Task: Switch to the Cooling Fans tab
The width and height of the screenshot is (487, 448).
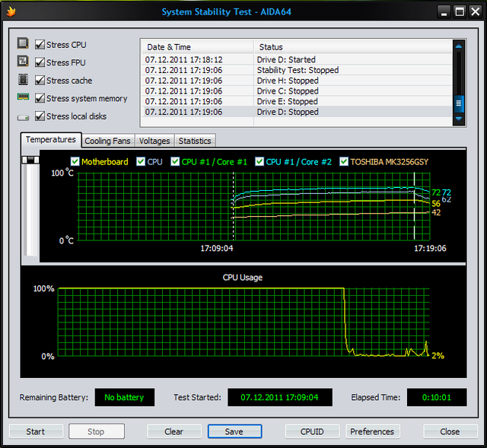Action: tap(108, 141)
